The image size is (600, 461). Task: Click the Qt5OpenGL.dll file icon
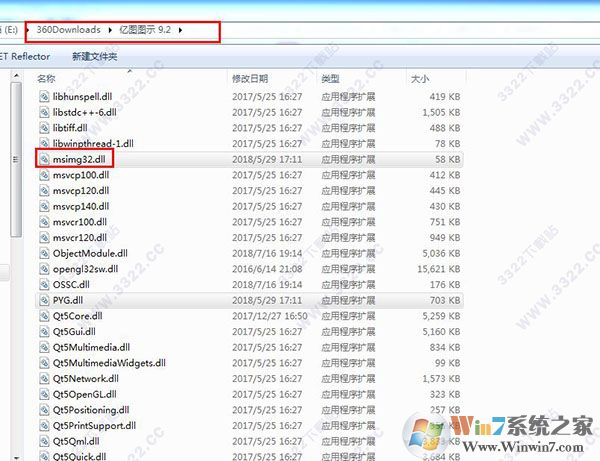(x=44, y=394)
